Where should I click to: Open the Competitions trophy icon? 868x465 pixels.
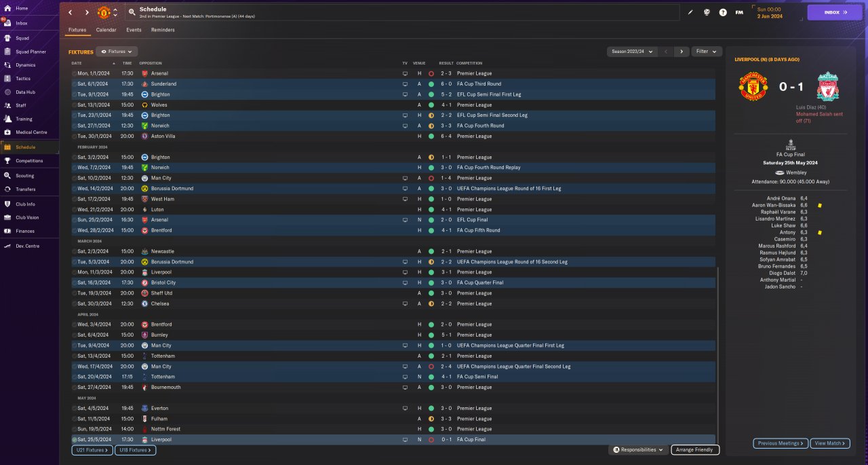7,161
